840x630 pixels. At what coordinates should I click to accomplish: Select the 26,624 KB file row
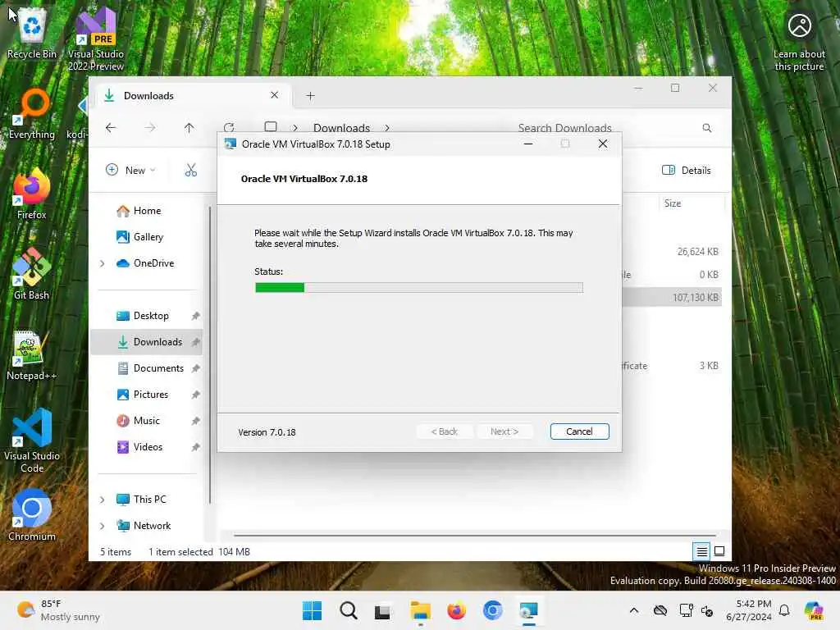672,251
